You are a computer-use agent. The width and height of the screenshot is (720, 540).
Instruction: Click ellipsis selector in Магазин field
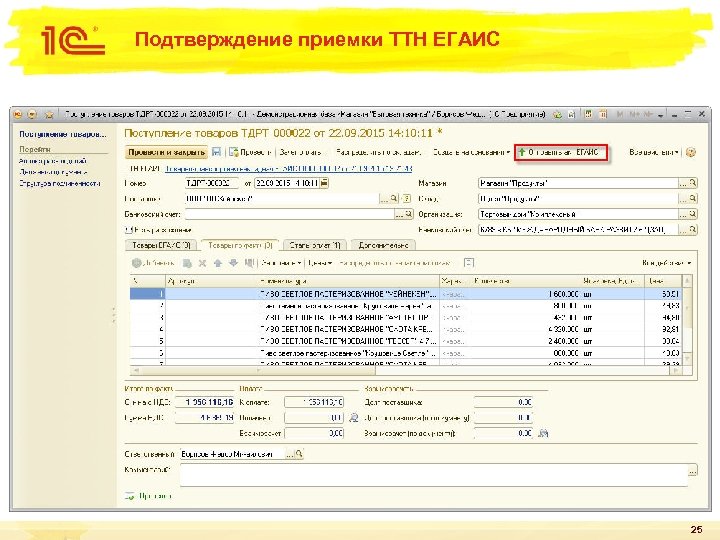tap(683, 183)
